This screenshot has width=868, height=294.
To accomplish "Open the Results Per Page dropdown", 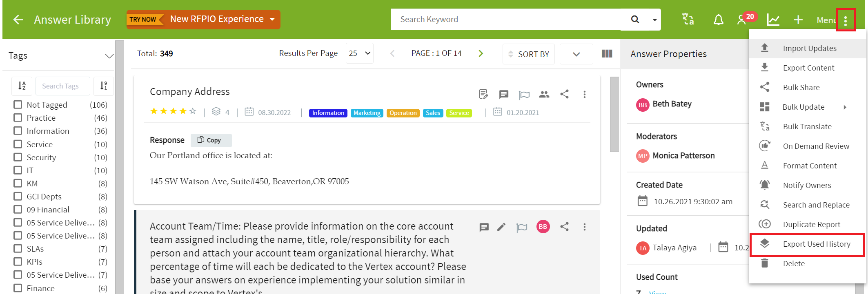I will coord(359,53).
